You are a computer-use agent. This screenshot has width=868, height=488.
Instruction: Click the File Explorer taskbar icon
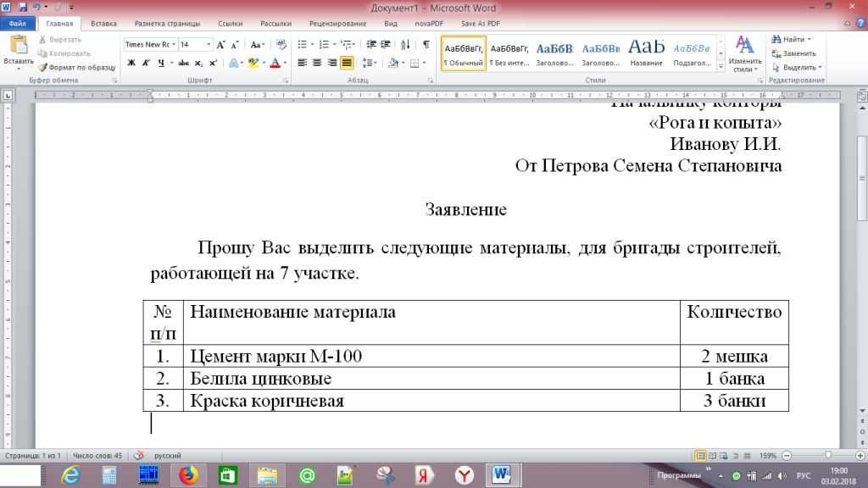pyautogui.click(x=267, y=475)
